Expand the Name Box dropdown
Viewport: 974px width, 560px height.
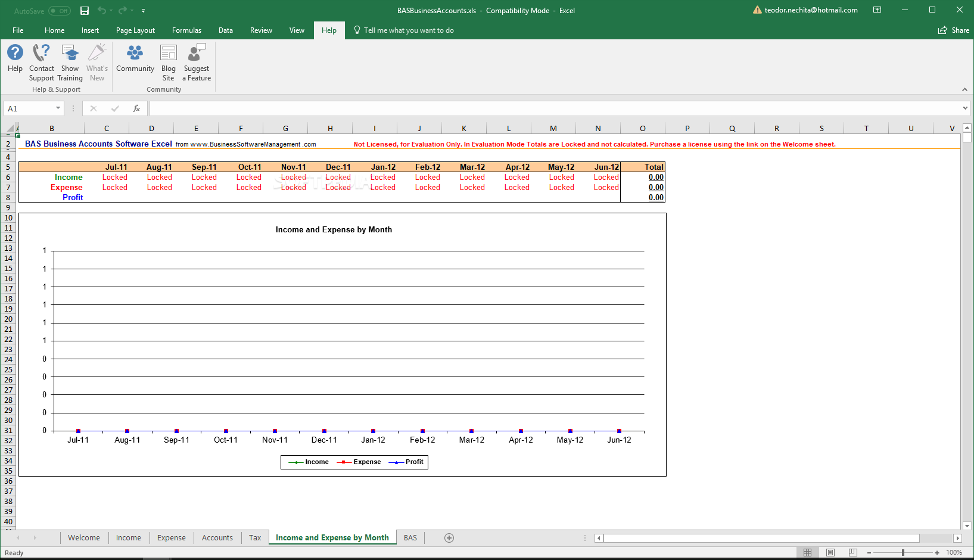[x=58, y=108]
